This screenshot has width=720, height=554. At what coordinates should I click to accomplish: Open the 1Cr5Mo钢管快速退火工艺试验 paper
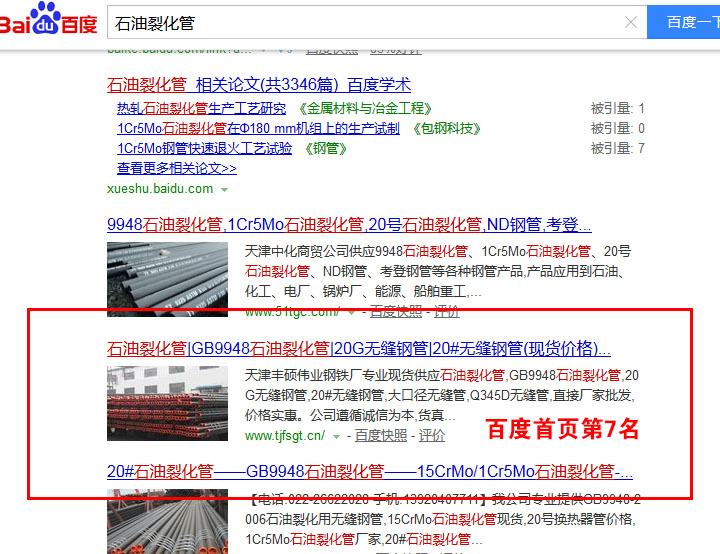204,148
